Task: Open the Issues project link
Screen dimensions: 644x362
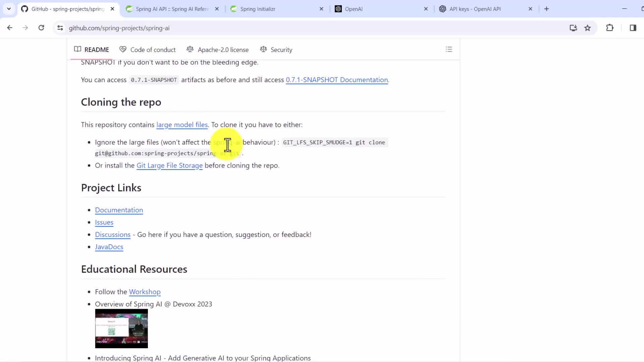Action: point(104,223)
